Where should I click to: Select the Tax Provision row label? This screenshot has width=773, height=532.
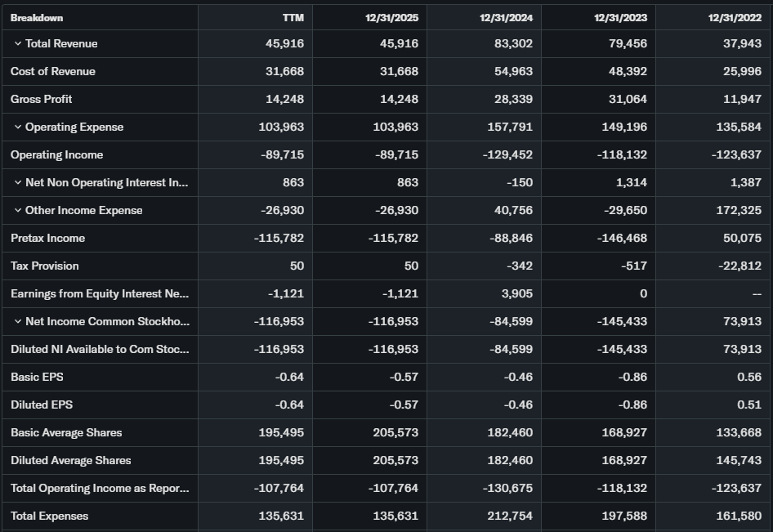tap(45, 266)
